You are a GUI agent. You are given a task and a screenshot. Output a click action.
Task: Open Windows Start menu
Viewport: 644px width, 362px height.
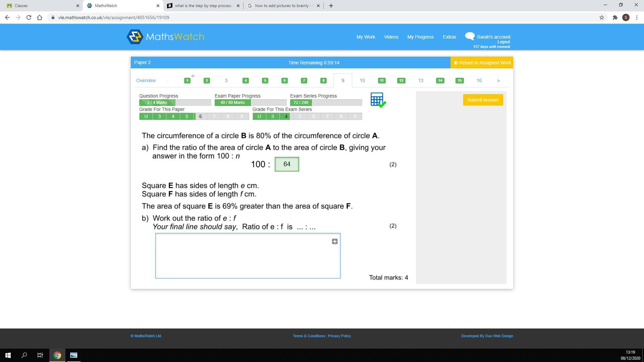(x=8, y=355)
